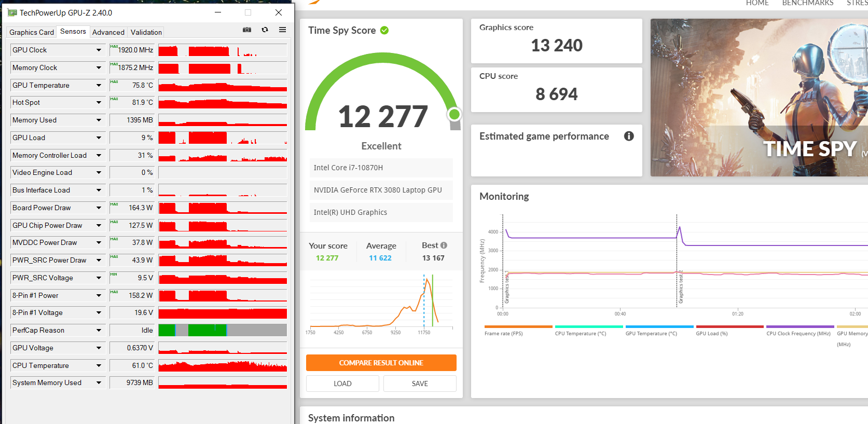
Task: Click the GPU Clock value 1920.0 MHz
Action: click(x=135, y=50)
